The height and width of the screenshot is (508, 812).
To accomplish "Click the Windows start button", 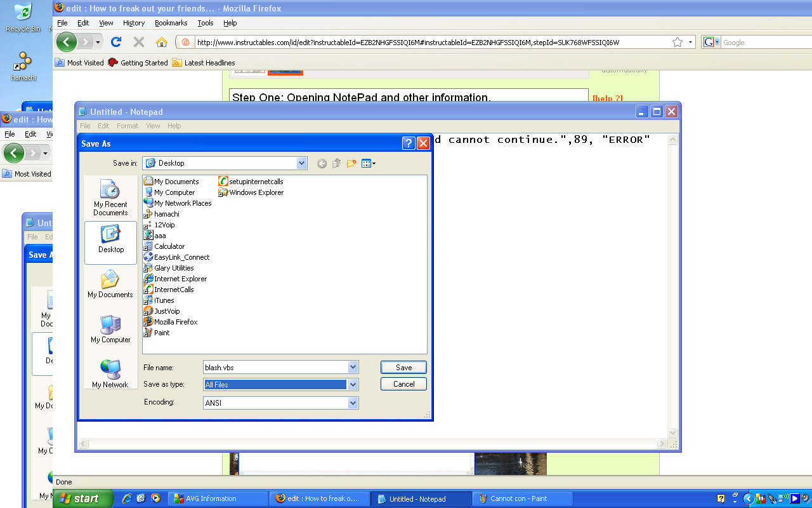I will click(83, 498).
